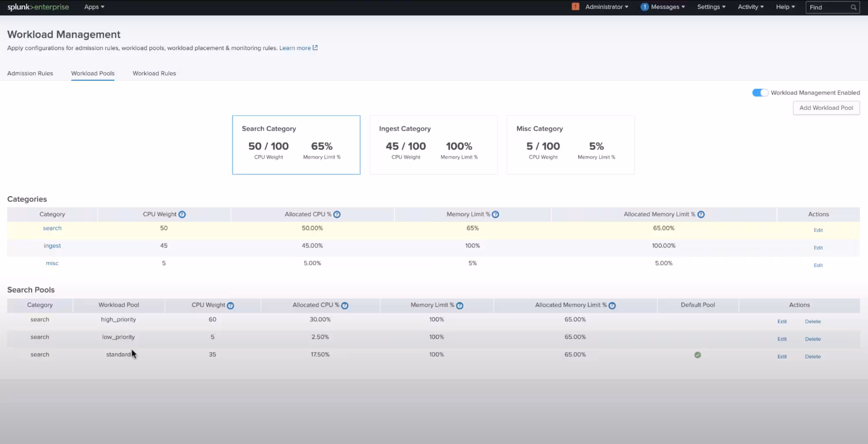Click the Allocated CPU % help icon
868x444 pixels.
pos(338,214)
